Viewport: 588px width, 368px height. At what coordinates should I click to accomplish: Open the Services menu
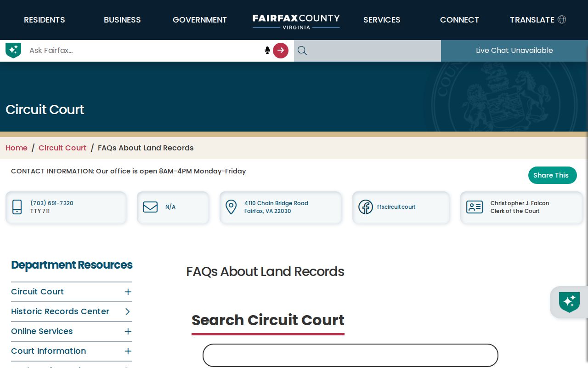tap(382, 20)
